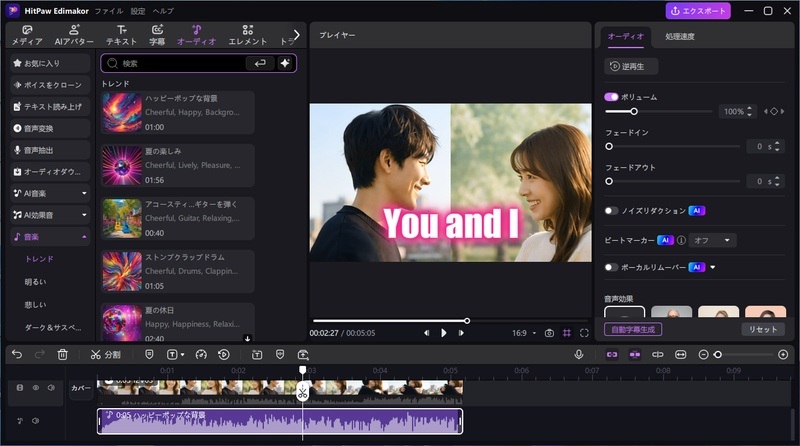Open ボイスをクローン tool
The height and width of the screenshot is (446, 800).
(50, 85)
